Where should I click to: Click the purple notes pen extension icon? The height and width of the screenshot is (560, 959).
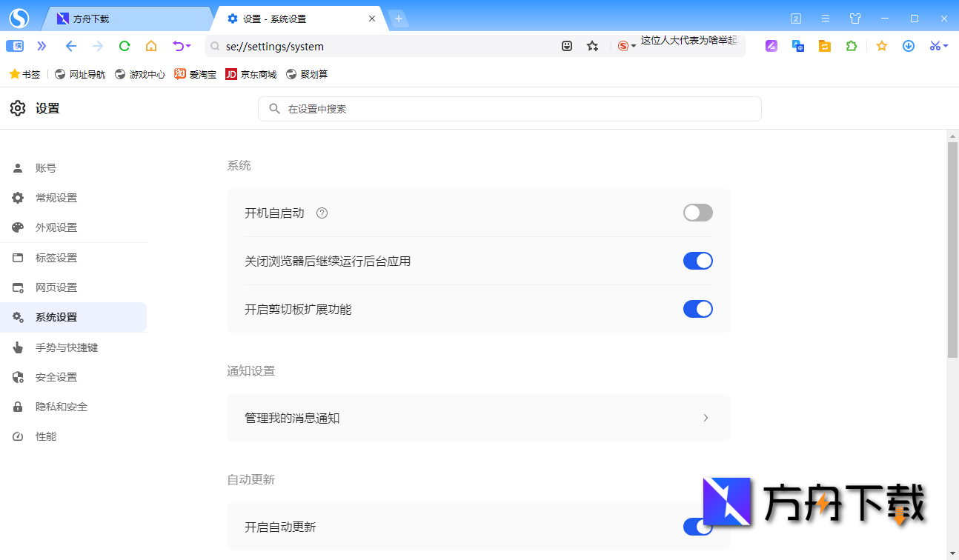click(x=771, y=46)
